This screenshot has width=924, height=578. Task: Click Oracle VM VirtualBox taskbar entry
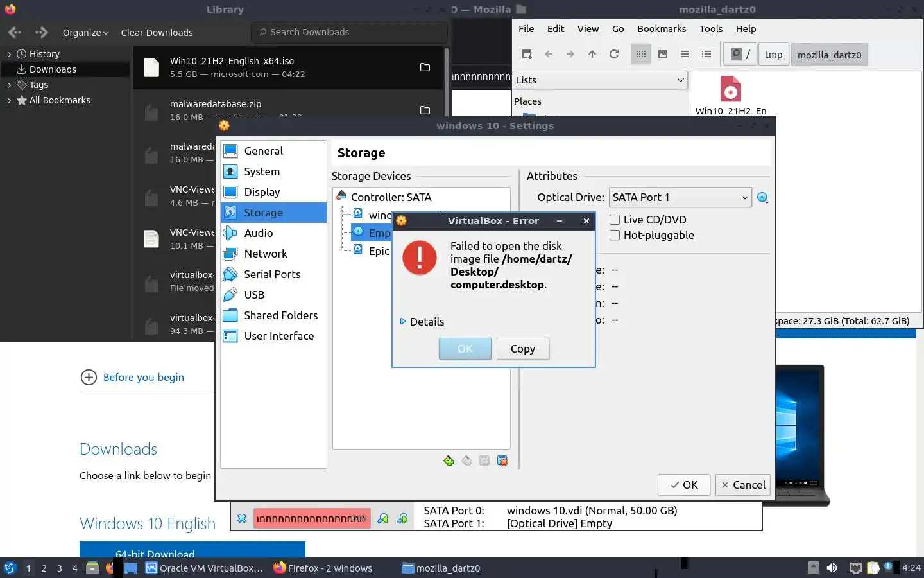[x=205, y=568]
